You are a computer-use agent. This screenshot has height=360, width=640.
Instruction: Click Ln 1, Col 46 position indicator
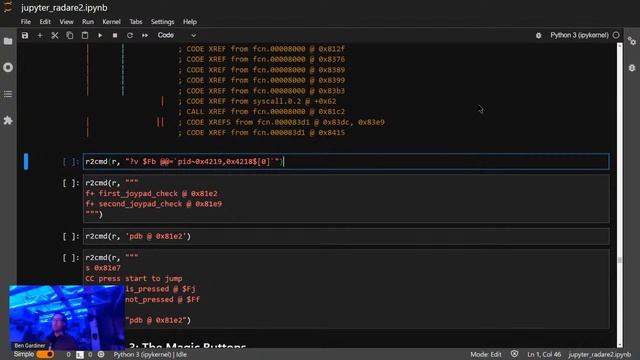544,354
